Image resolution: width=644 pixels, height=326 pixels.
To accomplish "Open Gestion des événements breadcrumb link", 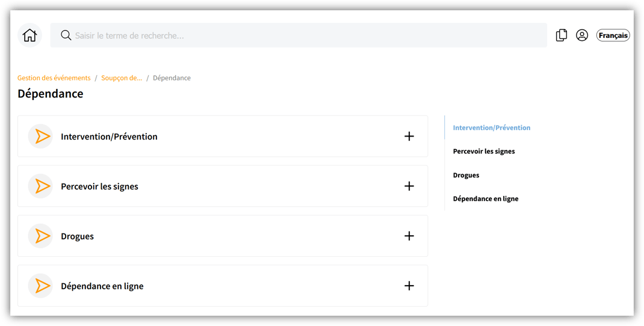I will (54, 78).
